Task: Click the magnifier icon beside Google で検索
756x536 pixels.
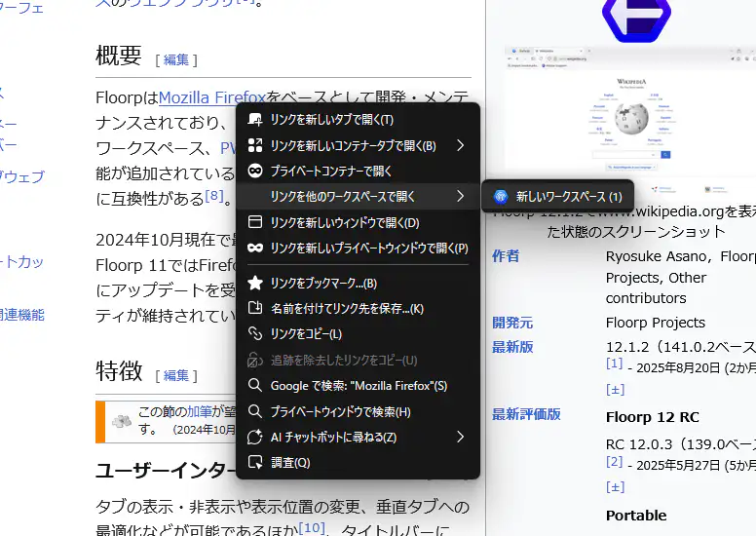Action: click(x=254, y=385)
